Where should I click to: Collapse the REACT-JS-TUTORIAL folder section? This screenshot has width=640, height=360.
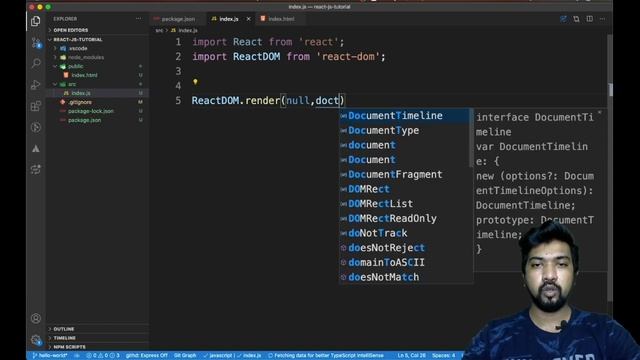[78, 40]
